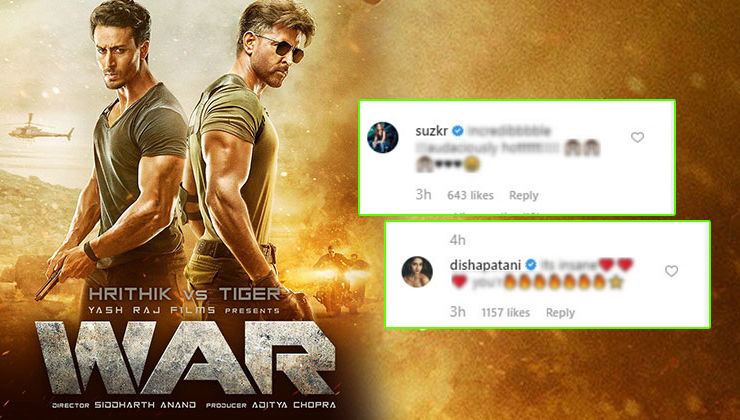
Task: Open dishapatani's profile picture
Action: click(x=417, y=272)
